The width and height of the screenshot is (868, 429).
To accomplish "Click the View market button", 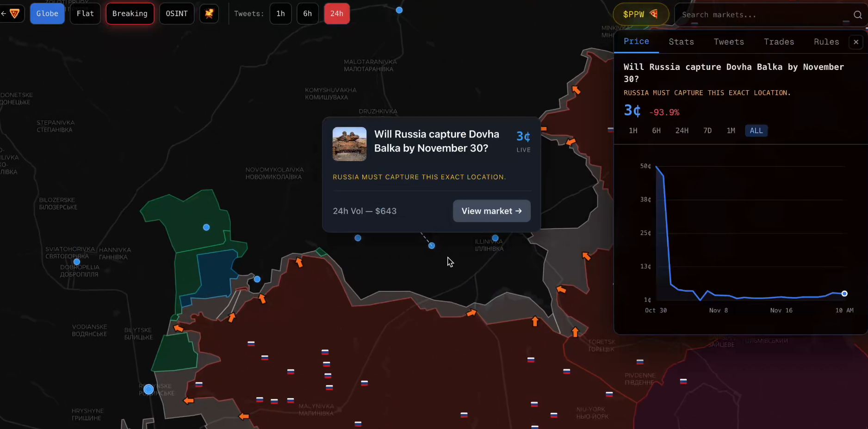I will 491,211.
